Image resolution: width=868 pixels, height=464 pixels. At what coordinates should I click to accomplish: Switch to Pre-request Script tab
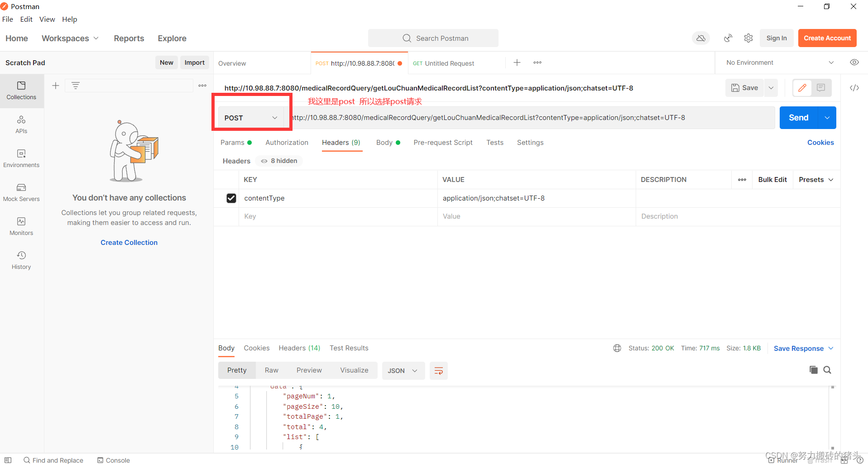pyautogui.click(x=443, y=143)
